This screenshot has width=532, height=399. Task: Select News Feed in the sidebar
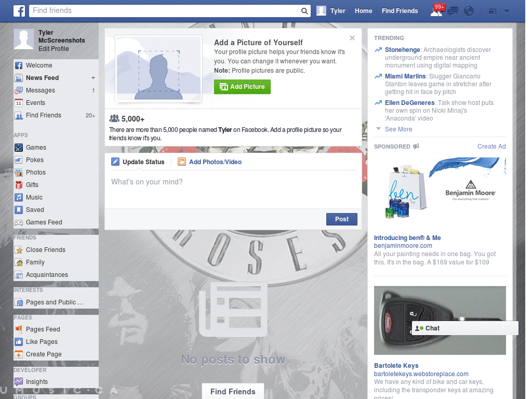pos(43,78)
